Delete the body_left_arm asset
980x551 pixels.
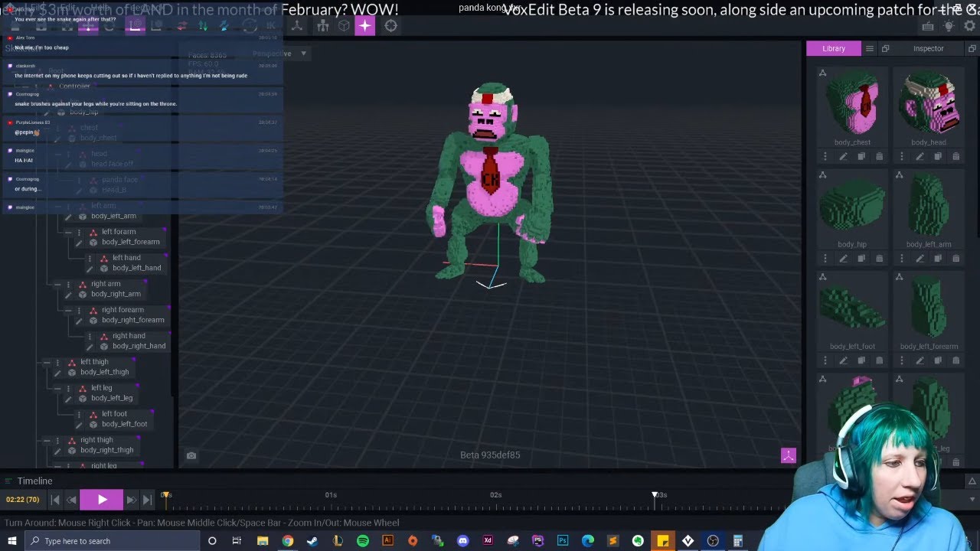(955, 259)
